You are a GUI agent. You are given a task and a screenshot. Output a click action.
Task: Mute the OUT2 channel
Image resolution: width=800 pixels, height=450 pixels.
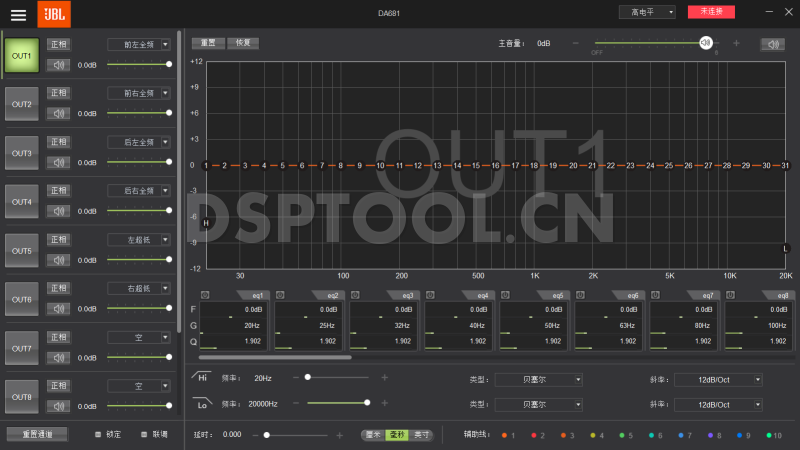59,113
